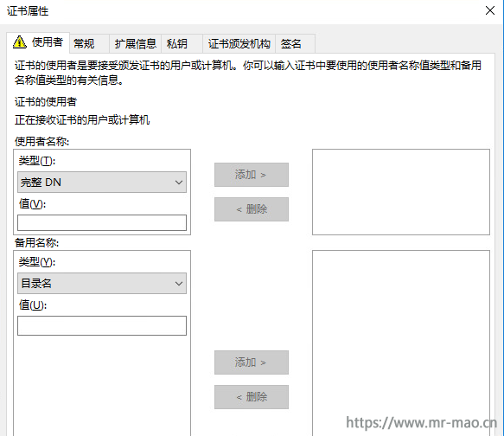Click the 类型(T) label
The image size is (504, 436).
[x=37, y=160]
